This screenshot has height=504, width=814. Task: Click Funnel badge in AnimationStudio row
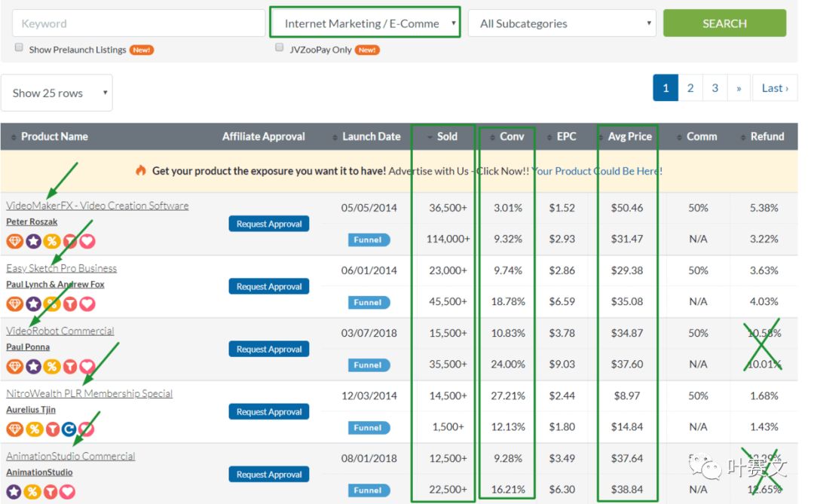point(368,490)
